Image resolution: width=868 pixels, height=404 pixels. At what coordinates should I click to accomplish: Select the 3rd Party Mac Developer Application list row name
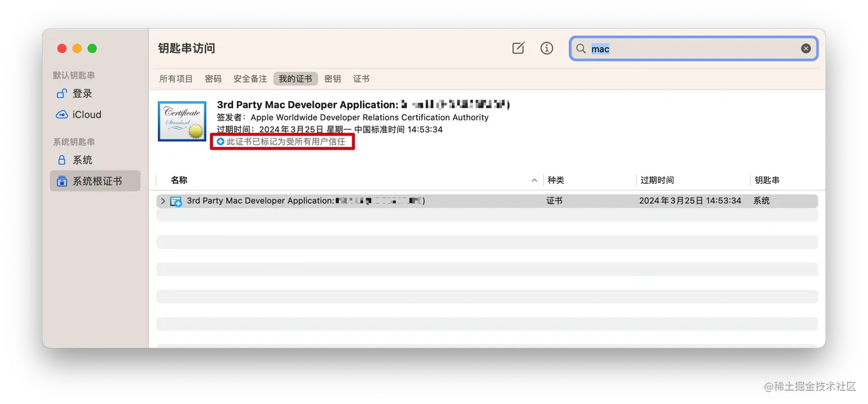[x=306, y=201]
